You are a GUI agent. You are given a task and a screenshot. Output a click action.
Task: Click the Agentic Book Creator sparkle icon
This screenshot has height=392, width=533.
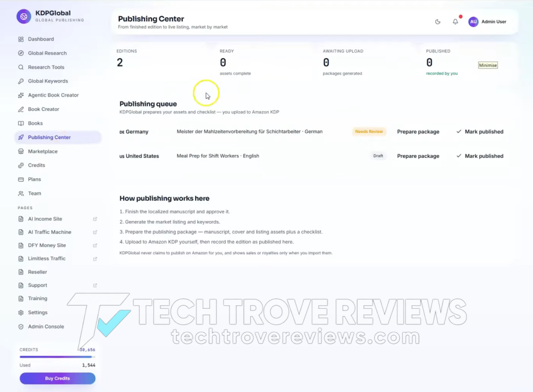pos(21,95)
